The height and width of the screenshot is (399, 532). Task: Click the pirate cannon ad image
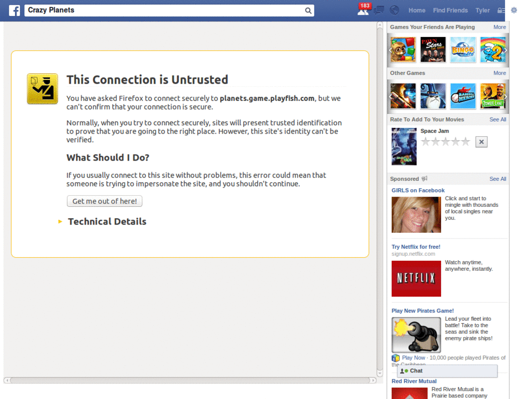416,335
